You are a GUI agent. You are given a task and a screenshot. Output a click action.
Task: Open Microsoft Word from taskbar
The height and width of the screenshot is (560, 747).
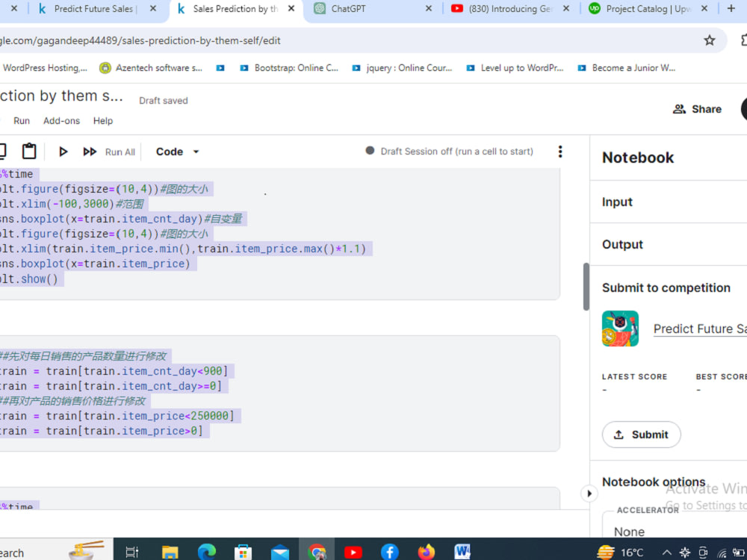pos(462,552)
